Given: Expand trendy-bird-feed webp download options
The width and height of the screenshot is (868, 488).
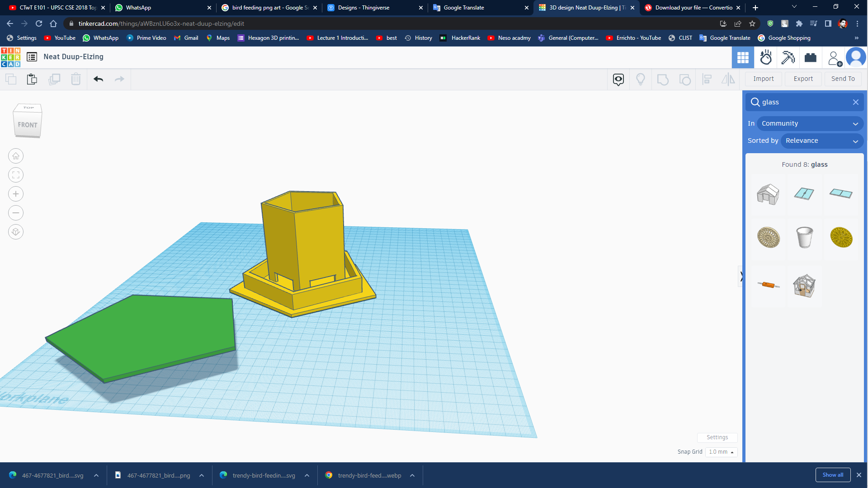Looking at the screenshot, I should (x=412, y=475).
